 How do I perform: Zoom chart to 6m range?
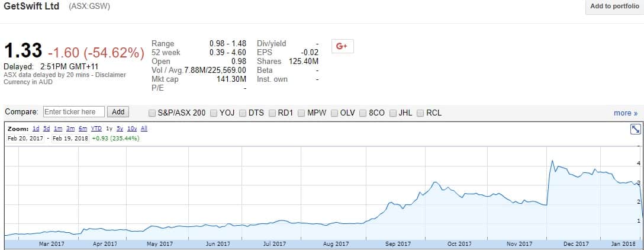[x=82, y=129]
